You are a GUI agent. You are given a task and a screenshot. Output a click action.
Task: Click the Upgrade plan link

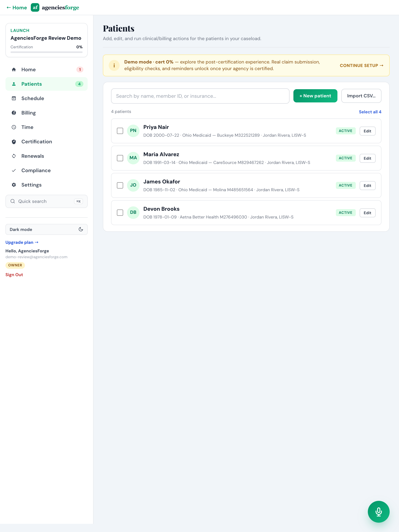[22, 242]
